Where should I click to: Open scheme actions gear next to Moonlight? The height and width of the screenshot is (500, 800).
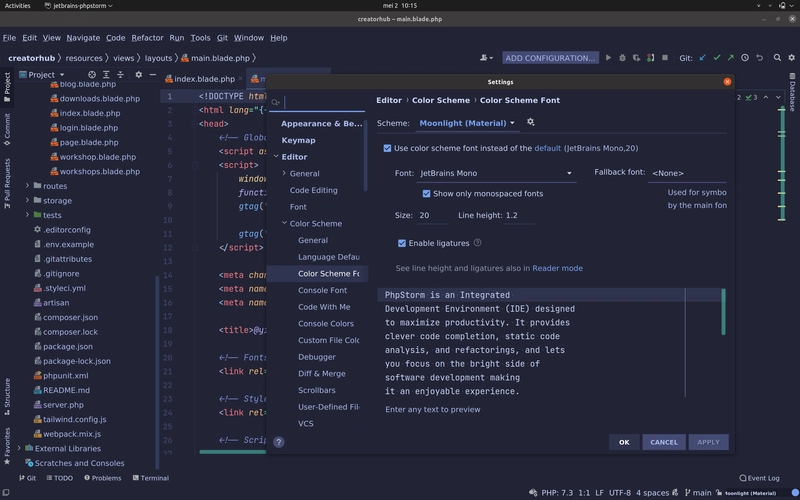[x=531, y=122]
